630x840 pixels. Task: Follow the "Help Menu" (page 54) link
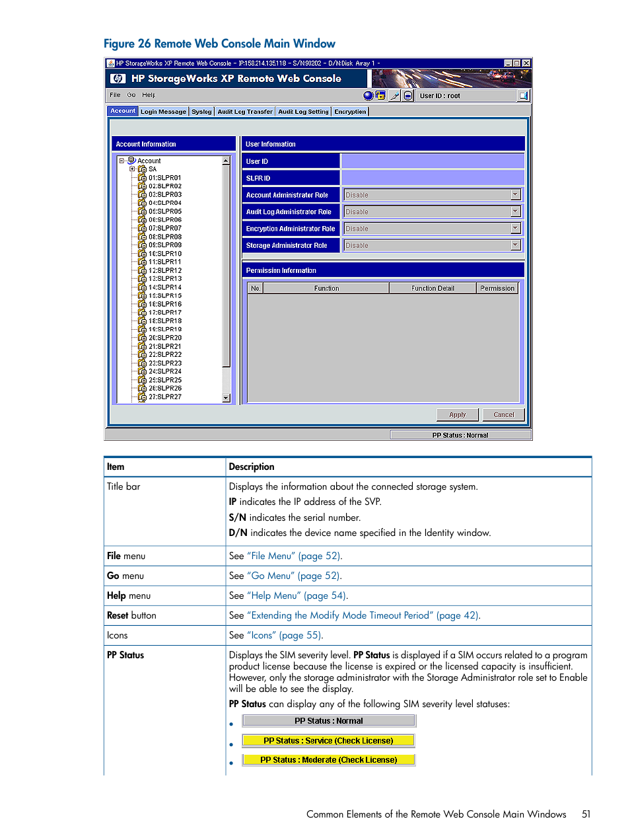click(x=297, y=595)
